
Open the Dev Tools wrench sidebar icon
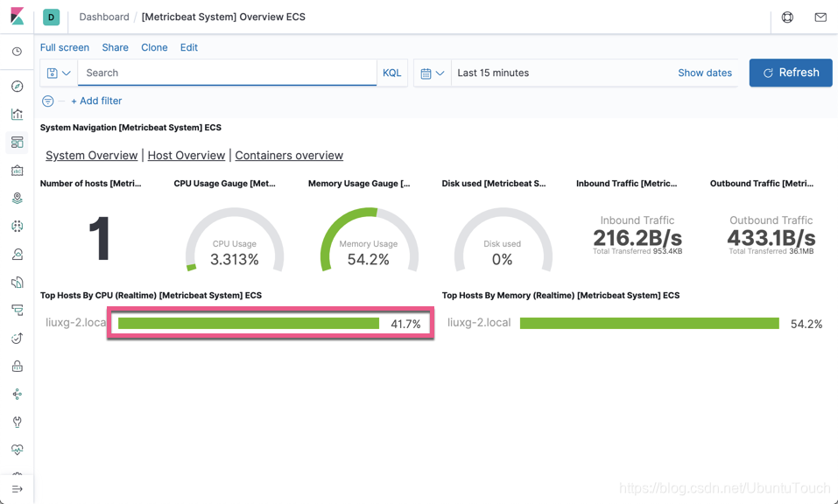click(x=17, y=423)
